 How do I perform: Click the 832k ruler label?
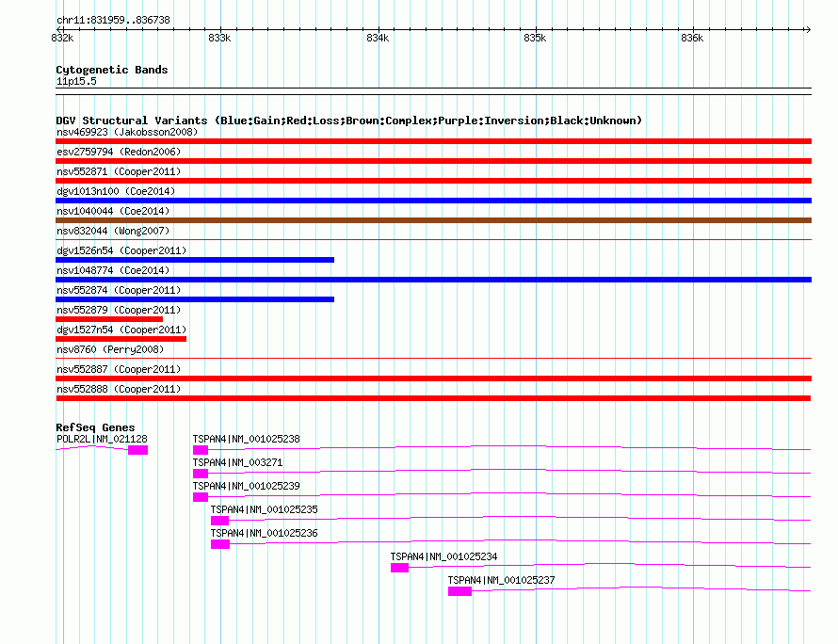(x=62, y=38)
